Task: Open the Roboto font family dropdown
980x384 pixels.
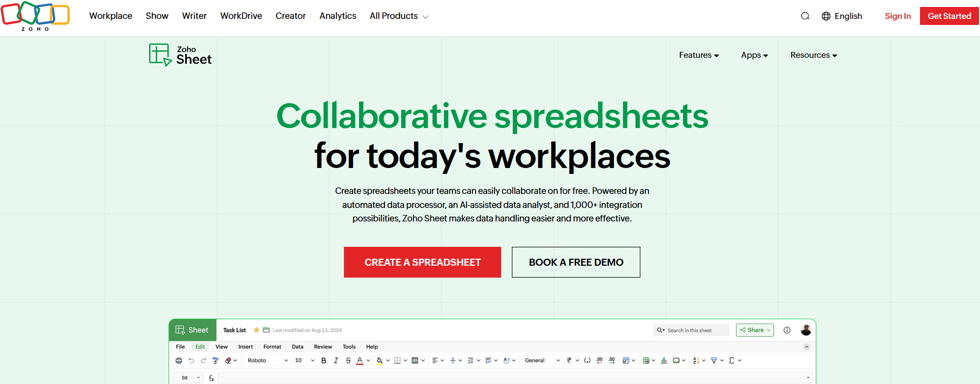Action: 267,361
